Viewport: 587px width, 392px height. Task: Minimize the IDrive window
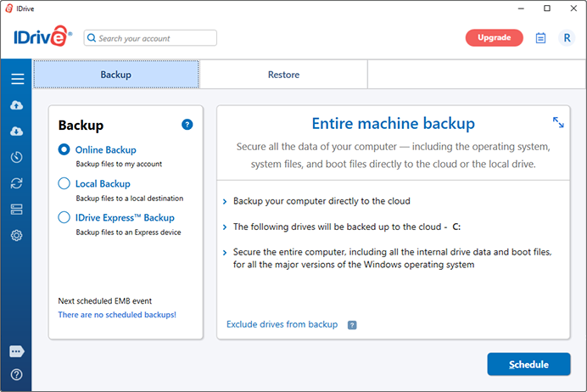tap(521, 8)
